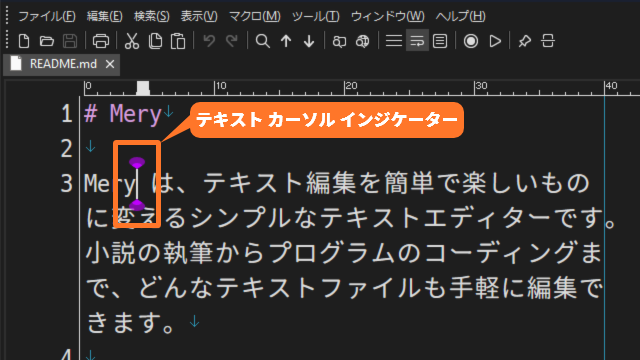Open Find with magnifier icon
The image size is (640, 360).
(x=262, y=41)
